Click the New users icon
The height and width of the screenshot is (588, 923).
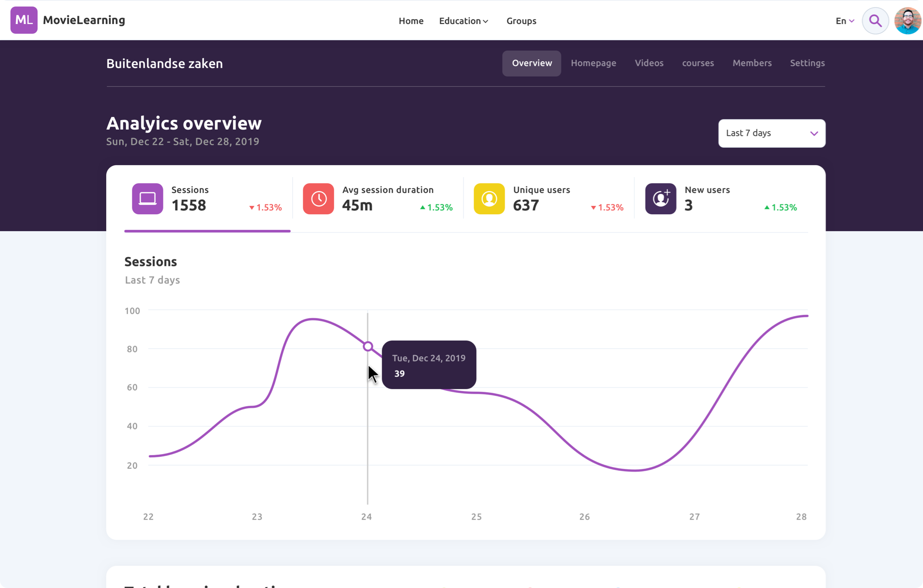(661, 199)
